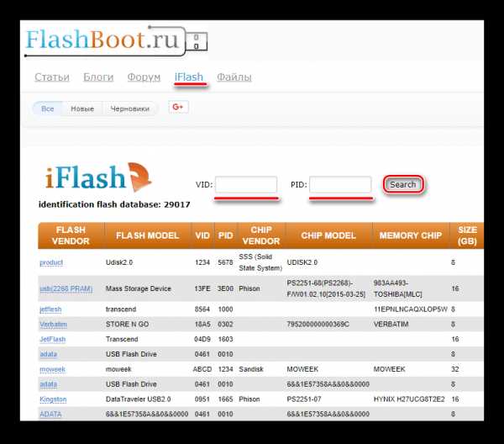Open the 'usb(2268 PRAM)' vendor link

[x=66, y=288]
